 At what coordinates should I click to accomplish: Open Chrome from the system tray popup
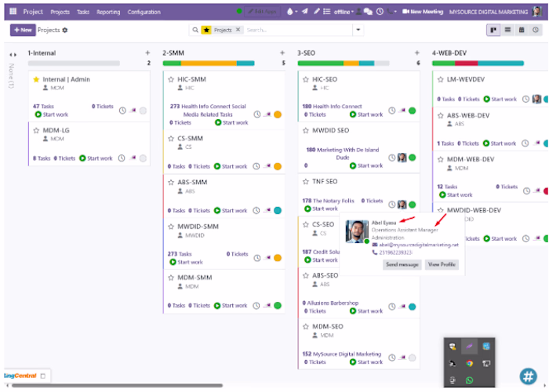469,363
